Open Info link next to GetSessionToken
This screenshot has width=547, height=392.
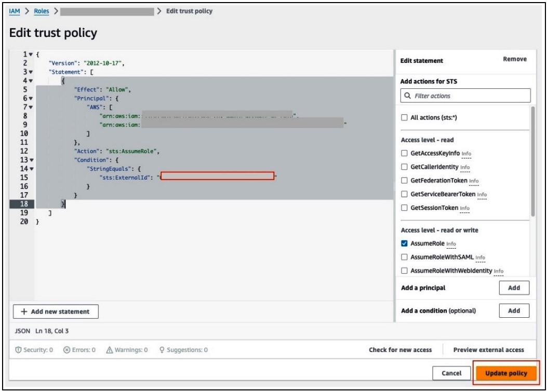[x=465, y=208]
